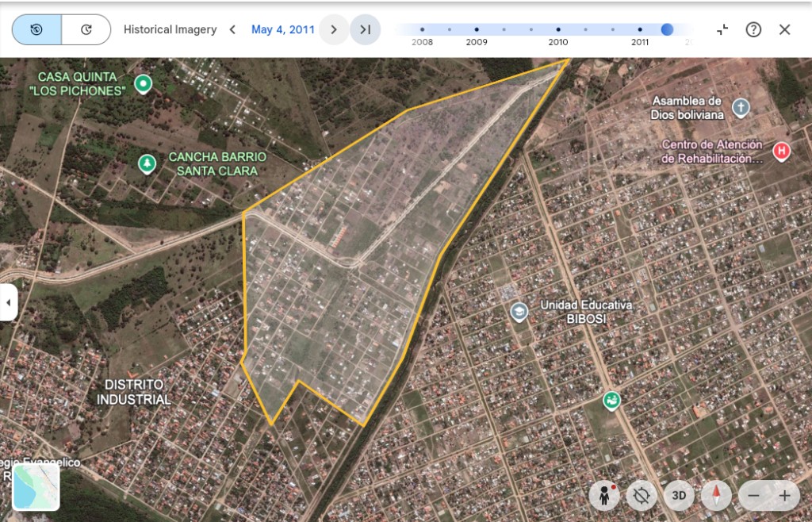
Task: Go to previous imagery date
Action: click(232, 29)
